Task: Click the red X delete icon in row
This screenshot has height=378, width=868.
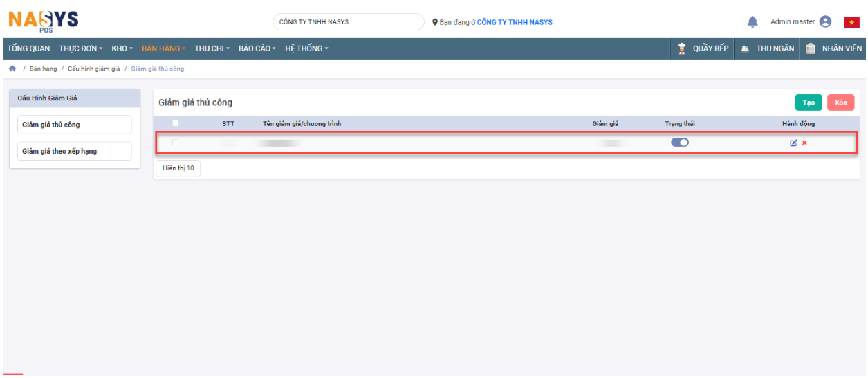Action: point(804,143)
